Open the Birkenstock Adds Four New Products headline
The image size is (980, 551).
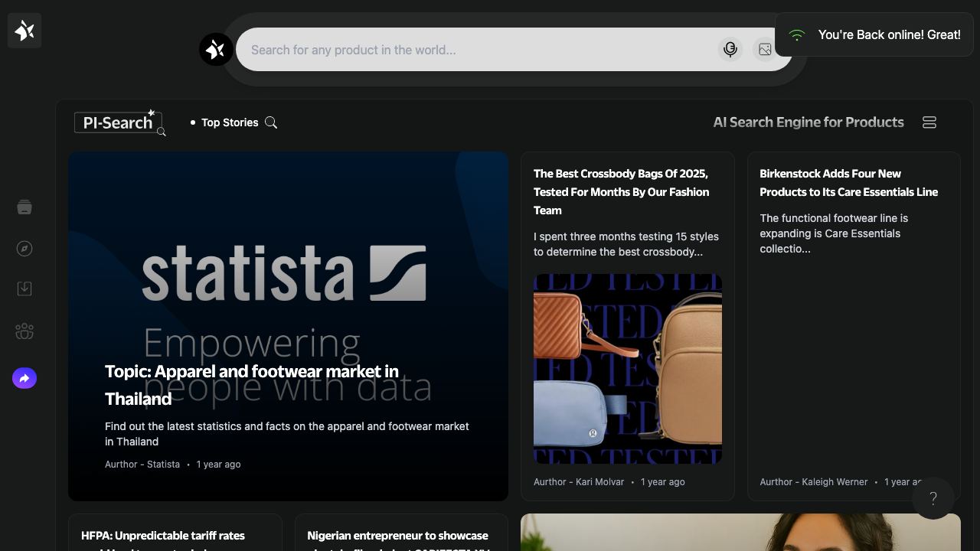(849, 183)
